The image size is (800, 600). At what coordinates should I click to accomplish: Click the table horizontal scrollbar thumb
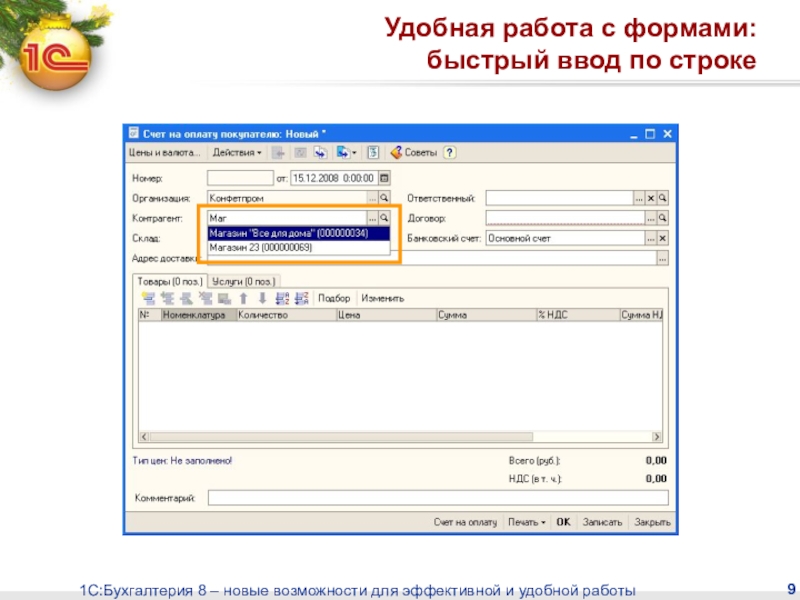pos(341,437)
